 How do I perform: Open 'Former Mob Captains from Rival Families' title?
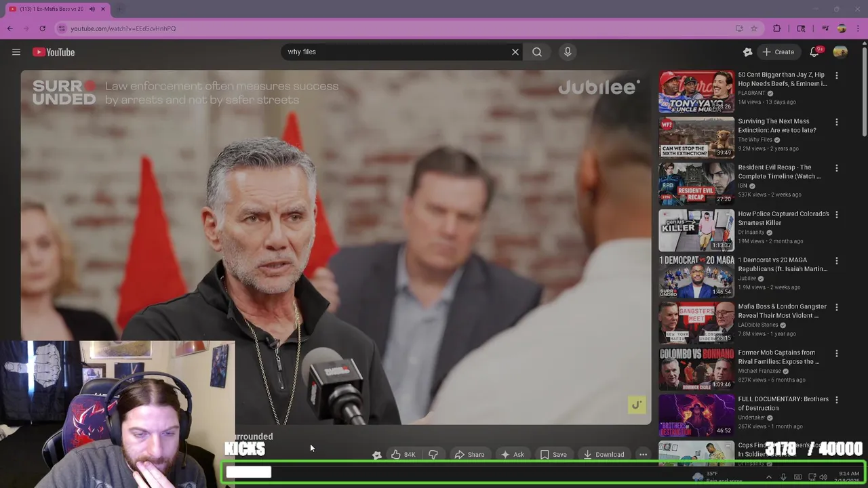click(x=778, y=357)
